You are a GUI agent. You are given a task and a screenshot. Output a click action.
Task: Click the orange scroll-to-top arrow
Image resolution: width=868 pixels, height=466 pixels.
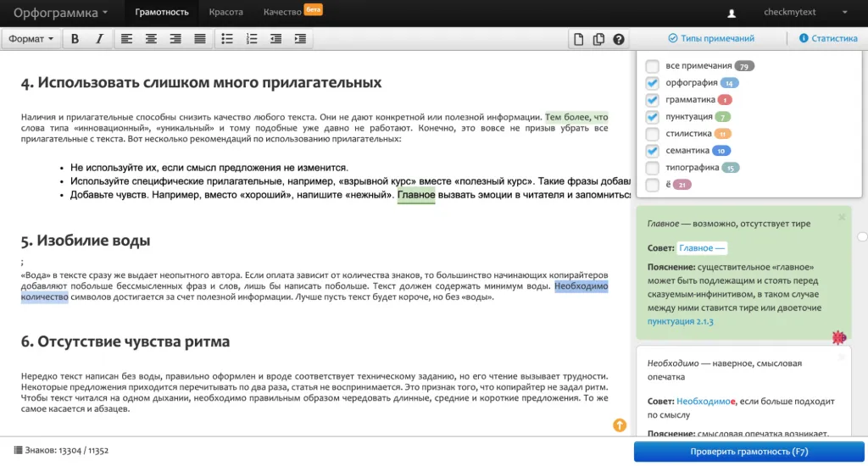(620, 424)
